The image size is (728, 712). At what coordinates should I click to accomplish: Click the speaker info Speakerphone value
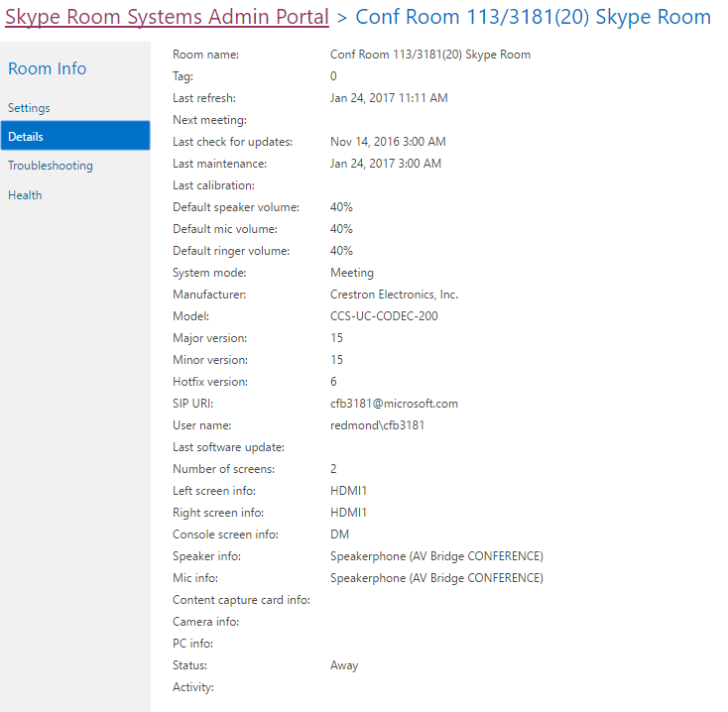pos(436,556)
